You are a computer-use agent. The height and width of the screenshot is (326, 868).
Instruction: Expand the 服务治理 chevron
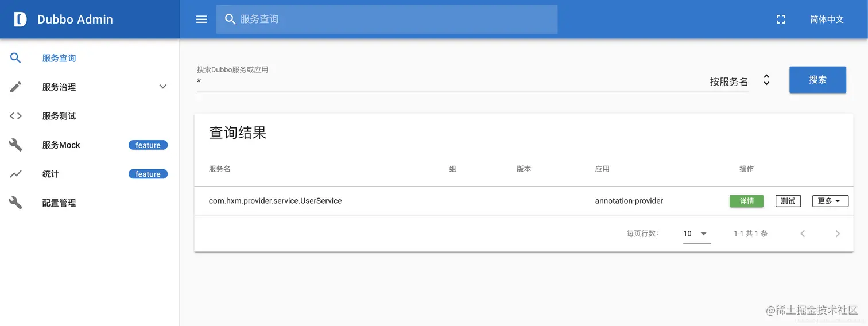(x=163, y=87)
